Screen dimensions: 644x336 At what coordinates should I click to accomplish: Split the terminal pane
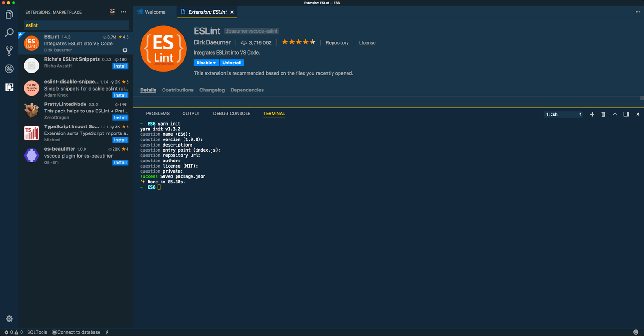point(626,114)
